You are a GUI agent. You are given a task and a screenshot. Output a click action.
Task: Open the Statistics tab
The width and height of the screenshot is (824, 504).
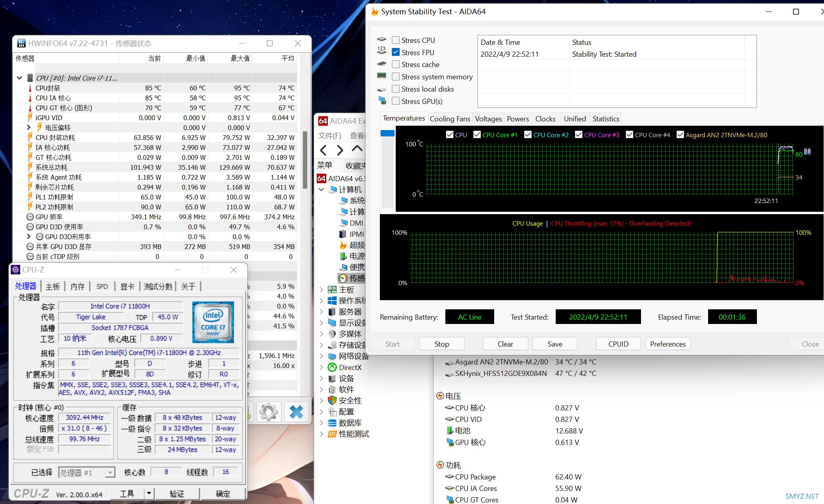point(606,119)
